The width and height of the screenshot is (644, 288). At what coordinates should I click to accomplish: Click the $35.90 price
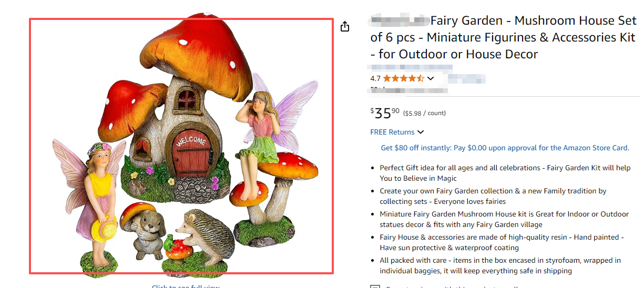[x=385, y=113]
